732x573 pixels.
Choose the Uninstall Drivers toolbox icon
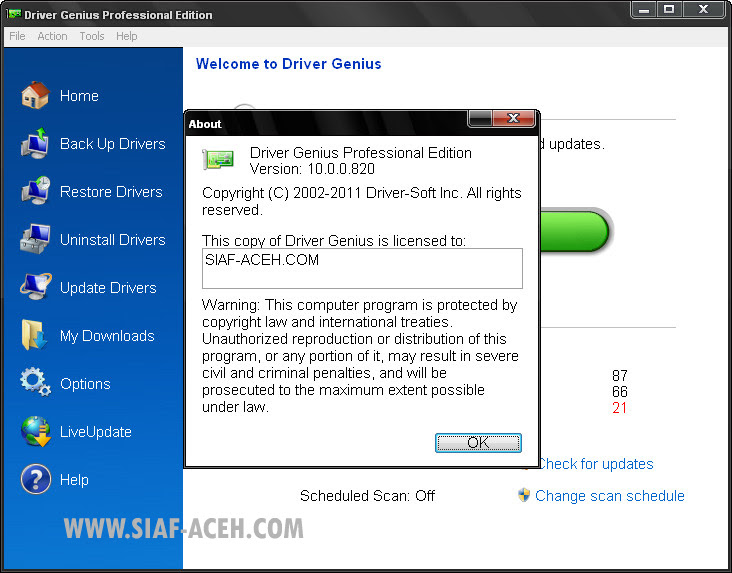[35, 239]
